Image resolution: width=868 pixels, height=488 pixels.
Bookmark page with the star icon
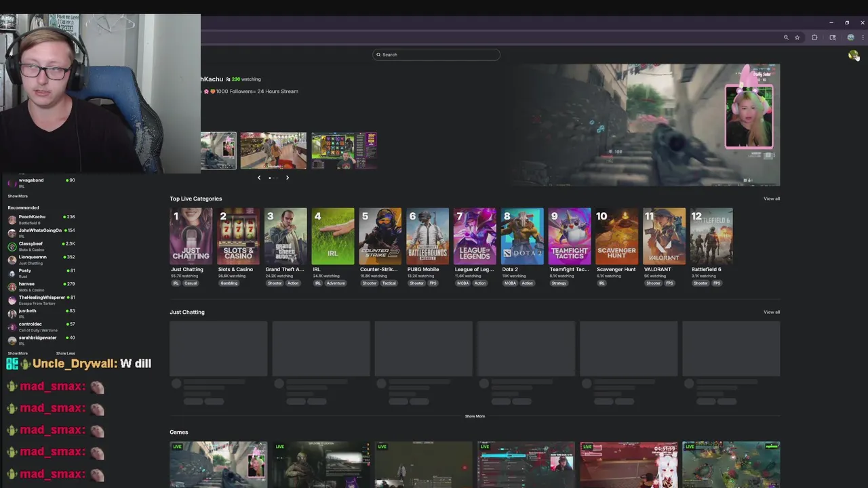pos(797,37)
